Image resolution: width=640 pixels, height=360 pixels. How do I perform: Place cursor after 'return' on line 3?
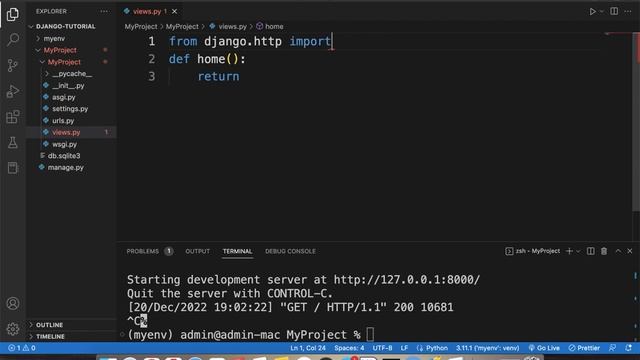click(240, 76)
